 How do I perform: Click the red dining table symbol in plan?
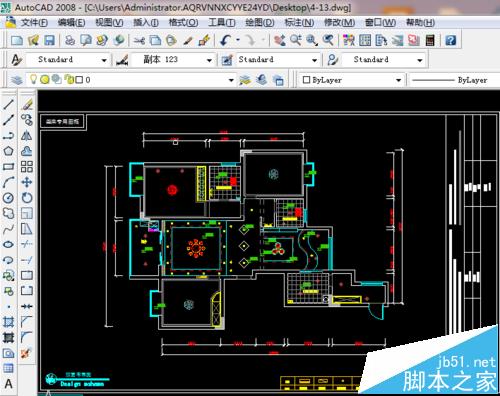[196, 249]
